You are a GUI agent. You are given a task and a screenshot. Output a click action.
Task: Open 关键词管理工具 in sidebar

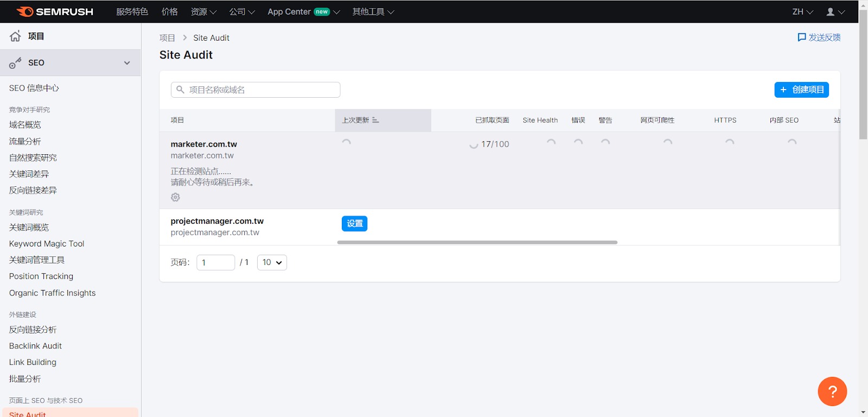click(37, 260)
